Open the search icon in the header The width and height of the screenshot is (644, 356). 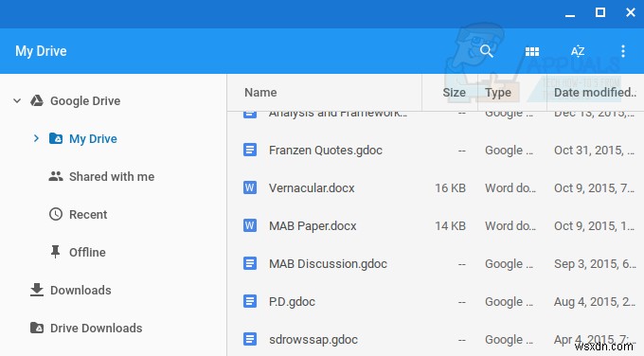[x=486, y=51]
